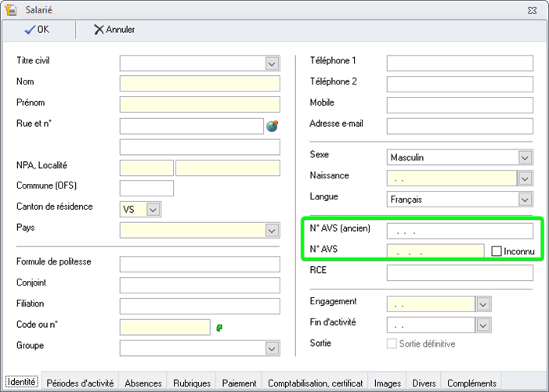This screenshot has width=549, height=392.
Task: Focus the Adresse e-mail text field
Action: coord(460,126)
